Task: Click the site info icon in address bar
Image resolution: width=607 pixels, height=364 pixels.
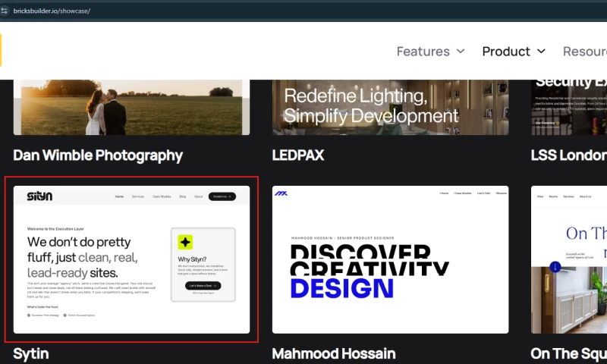Action: tap(4, 11)
